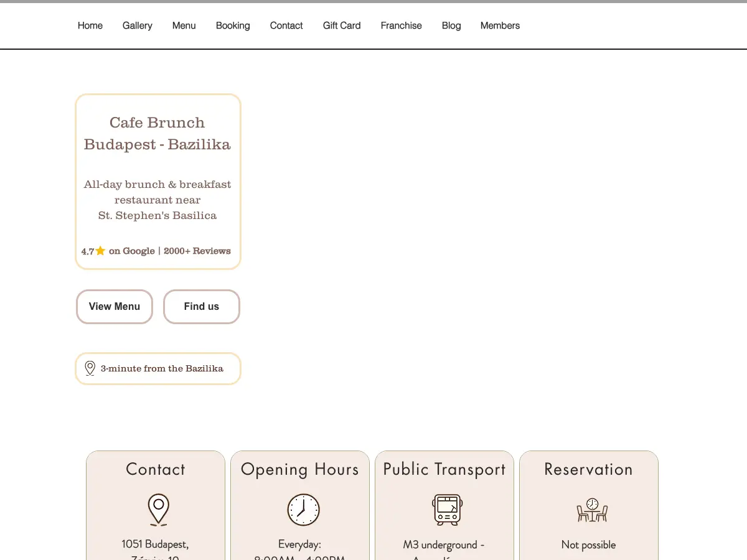The height and width of the screenshot is (560, 747).
Task: Click the Opening Hours card heading
Action: click(300, 469)
